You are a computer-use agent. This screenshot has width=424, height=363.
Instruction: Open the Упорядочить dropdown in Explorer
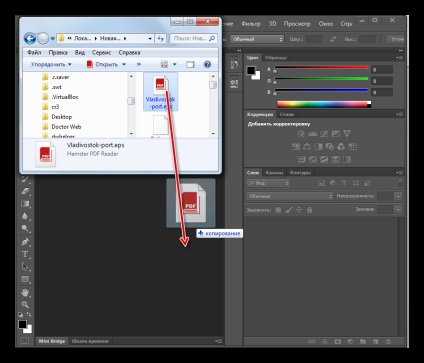point(51,64)
